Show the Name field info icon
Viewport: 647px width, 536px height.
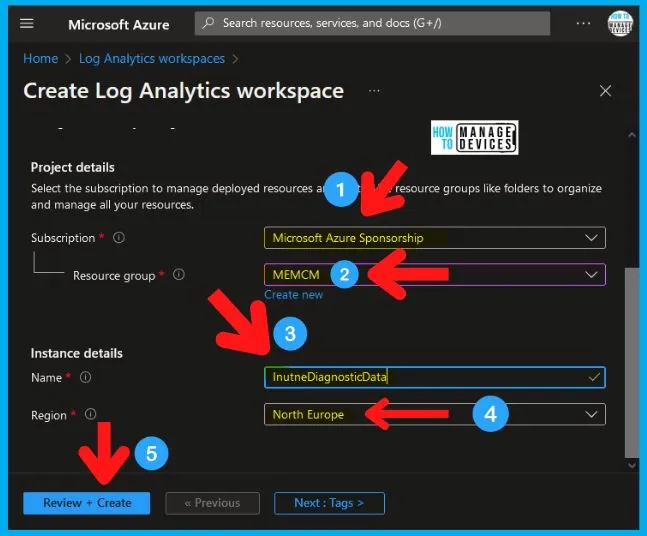pos(85,377)
